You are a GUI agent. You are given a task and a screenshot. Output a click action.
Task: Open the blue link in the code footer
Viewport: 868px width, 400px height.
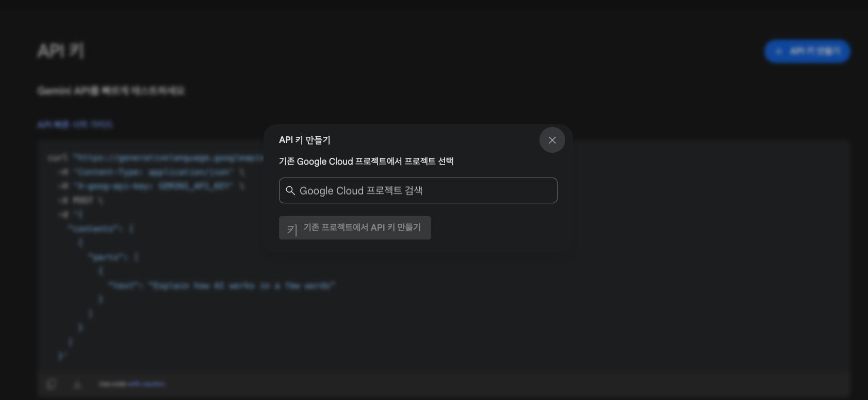146,384
